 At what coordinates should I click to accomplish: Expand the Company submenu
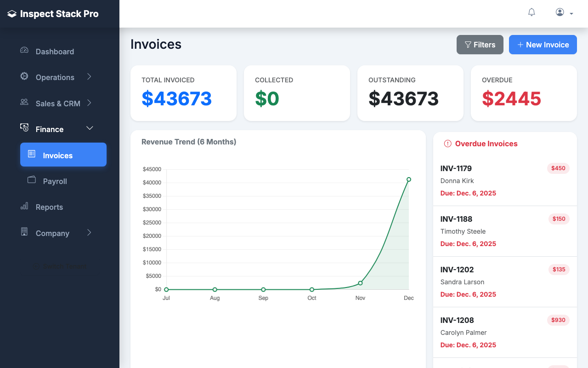click(x=90, y=232)
